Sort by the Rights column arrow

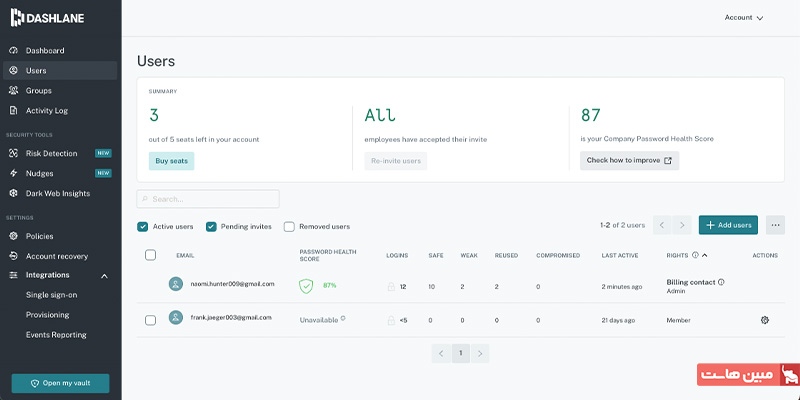click(x=705, y=255)
